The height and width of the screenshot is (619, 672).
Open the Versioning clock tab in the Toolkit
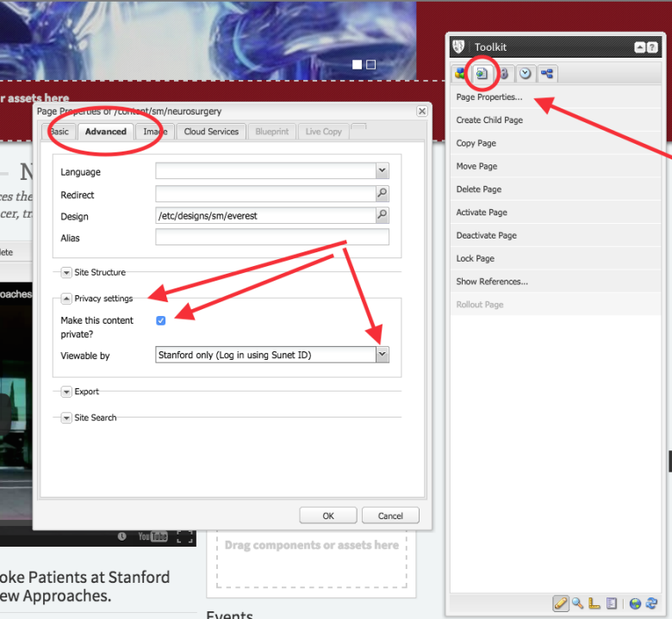coord(525,74)
